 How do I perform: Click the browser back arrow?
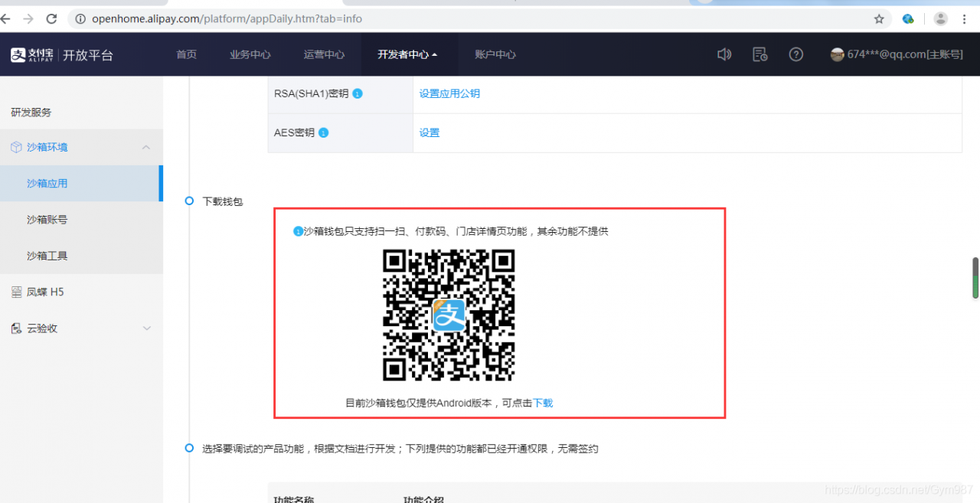point(6,18)
